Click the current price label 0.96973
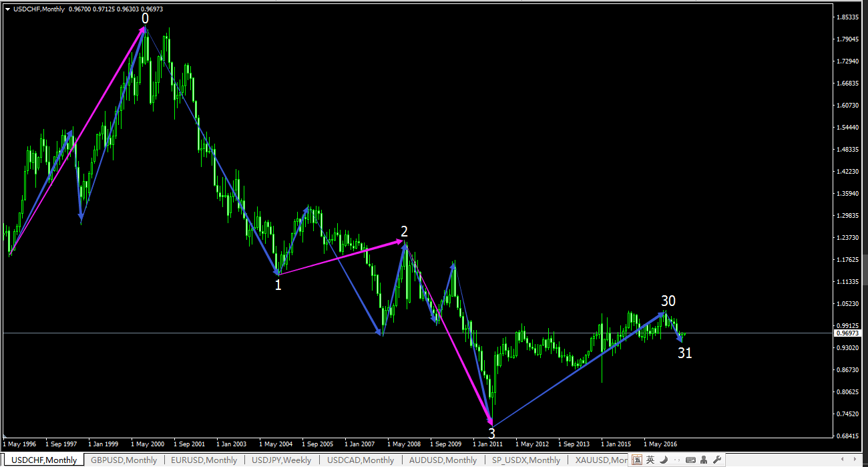 tap(847, 333)
